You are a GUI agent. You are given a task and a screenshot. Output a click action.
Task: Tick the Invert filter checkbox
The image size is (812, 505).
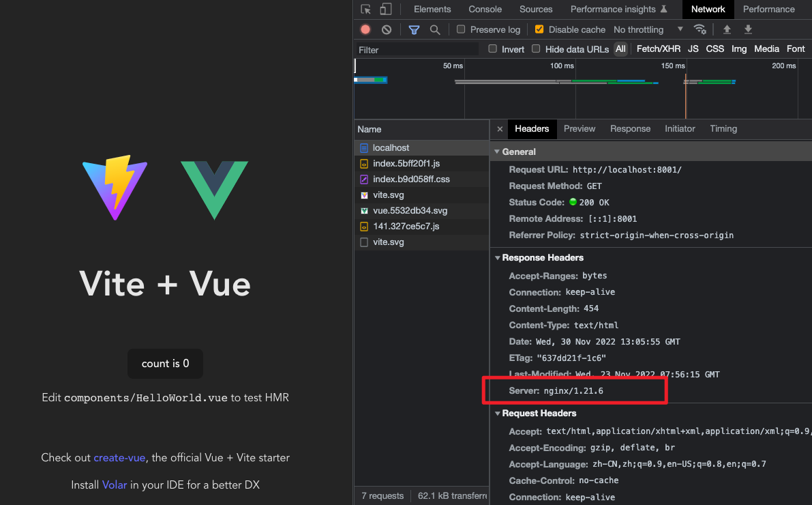(492, 48)
